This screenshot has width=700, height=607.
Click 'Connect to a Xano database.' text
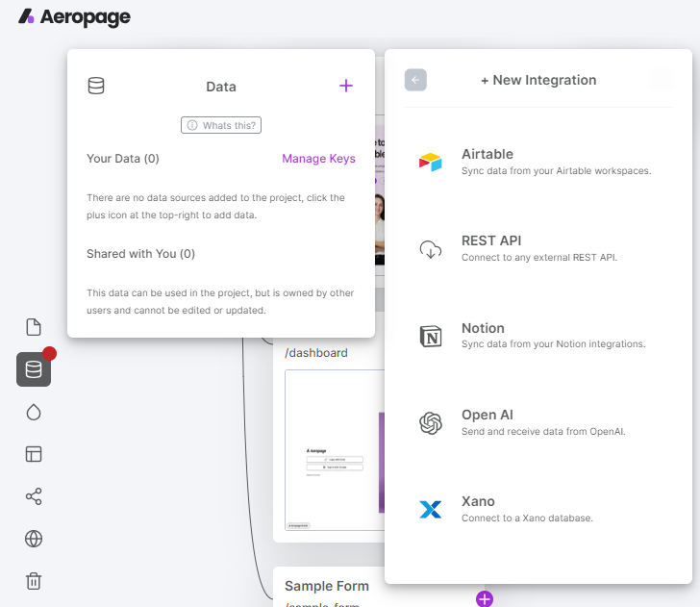(527, 518)
